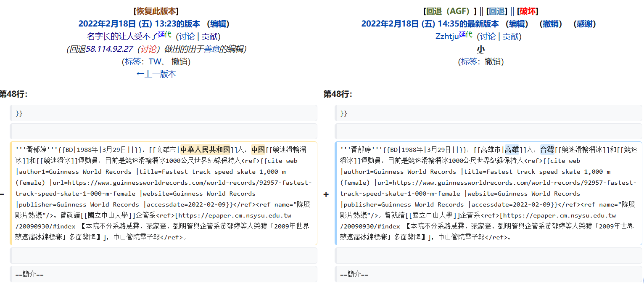Image resolution: width=644 pixels, height=284 pixels.
Task: Click the ==簡介== line in the latest revision
Action: 488,274
